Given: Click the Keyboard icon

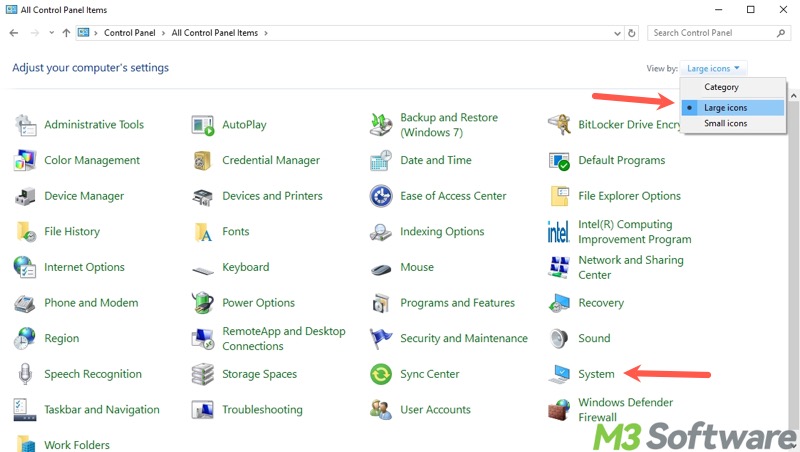Looking at the screenshot, I should click(x=203, y=270).
